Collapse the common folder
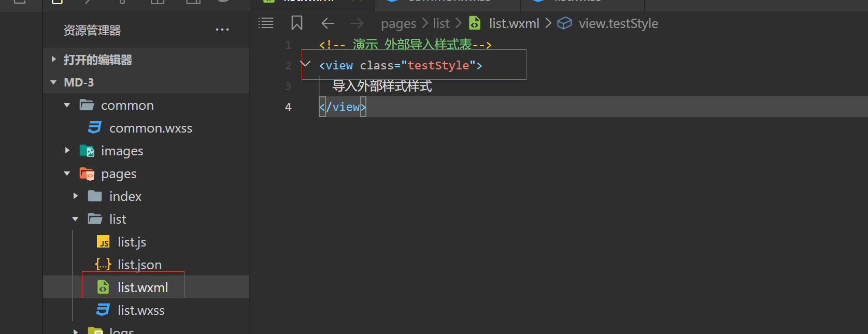Screen dimensions: 868x334 (67, 105)
